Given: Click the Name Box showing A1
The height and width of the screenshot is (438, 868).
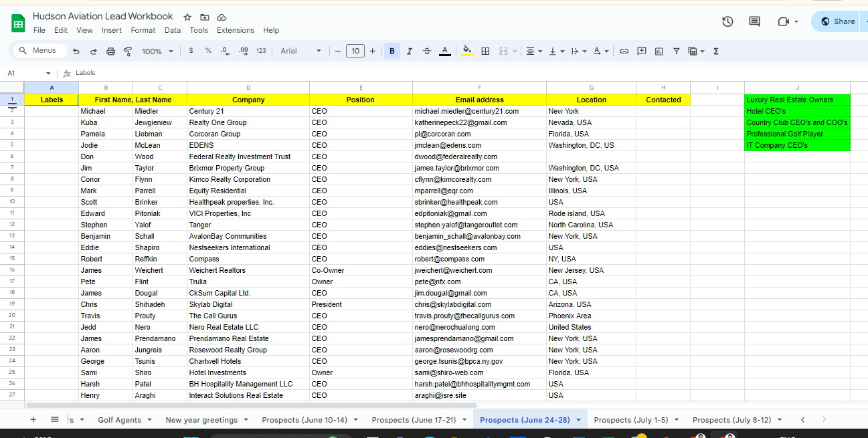Looking at the screenshot, I should [29, 73].
